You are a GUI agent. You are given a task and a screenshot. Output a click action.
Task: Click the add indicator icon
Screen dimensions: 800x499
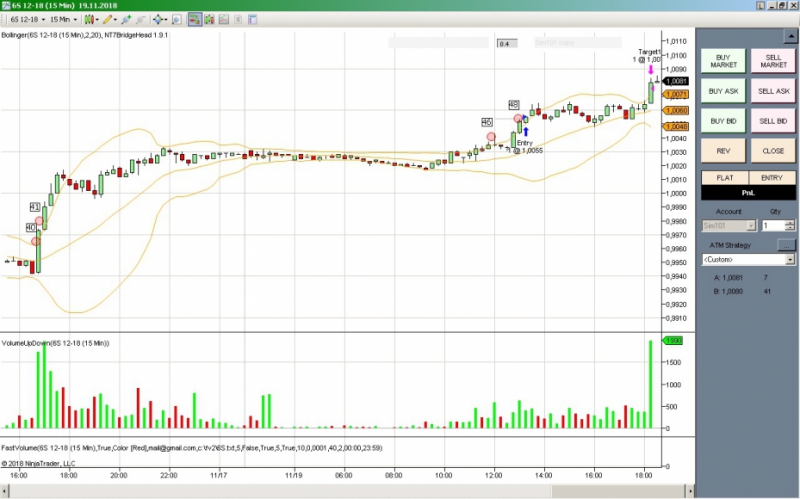pyautogui.click(x=126, y=19)
